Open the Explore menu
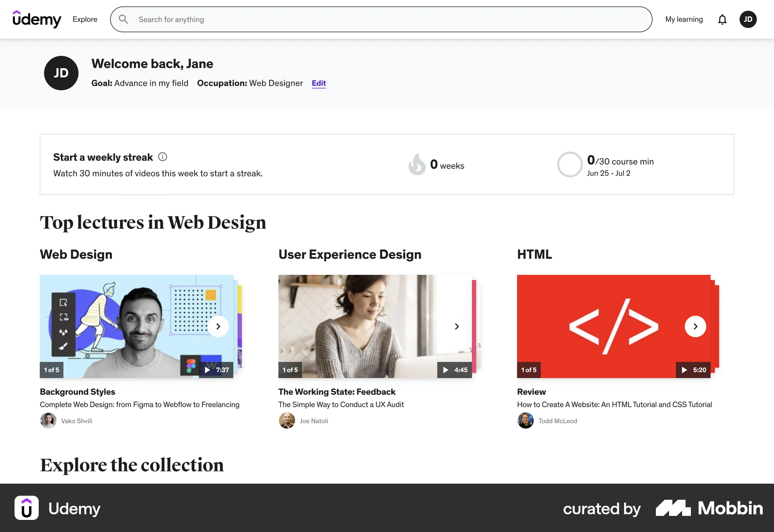 85,19
